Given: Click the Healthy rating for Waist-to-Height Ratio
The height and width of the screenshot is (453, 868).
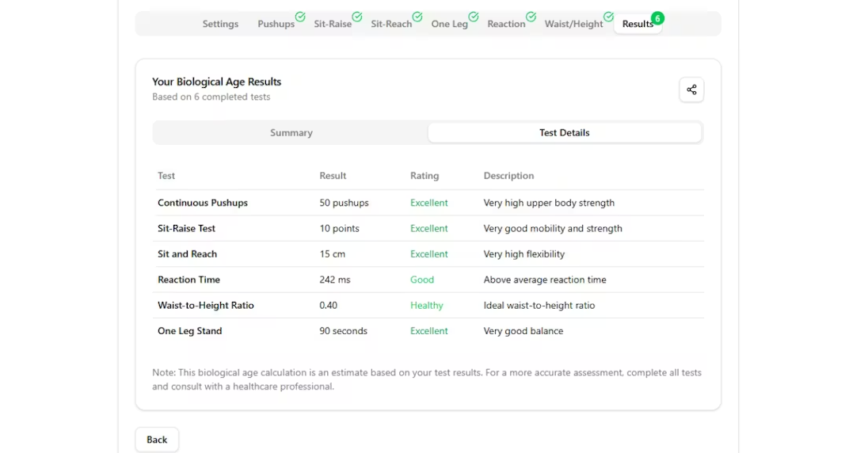Looking at the screenshot, I should click(426, 305).
